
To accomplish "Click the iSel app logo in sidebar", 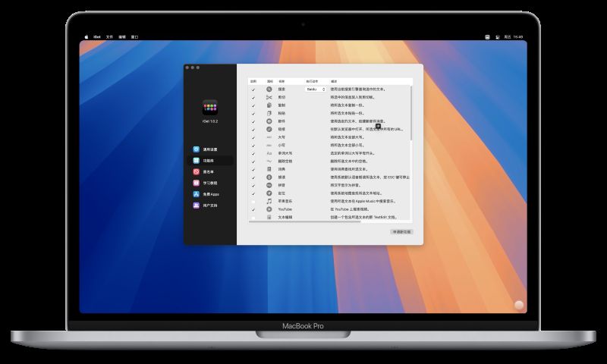I will (x=210, y=108).
